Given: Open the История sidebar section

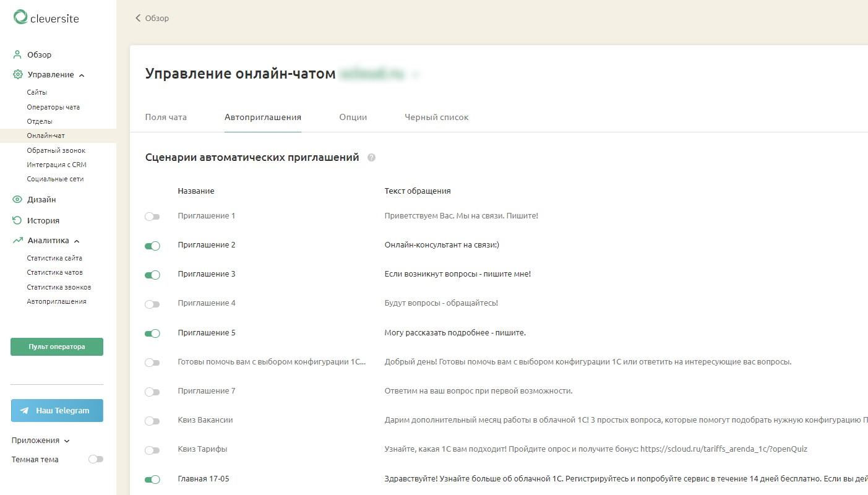Looking at the screenshot, I should [43, 220].
